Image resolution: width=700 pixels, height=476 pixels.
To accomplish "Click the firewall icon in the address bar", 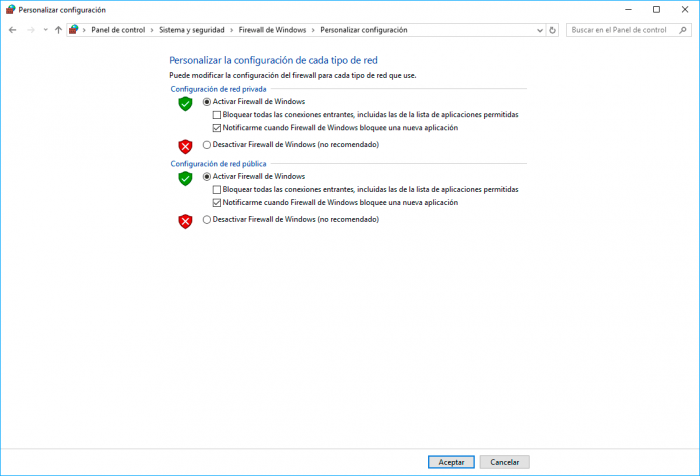I will (x=74, y=30).
